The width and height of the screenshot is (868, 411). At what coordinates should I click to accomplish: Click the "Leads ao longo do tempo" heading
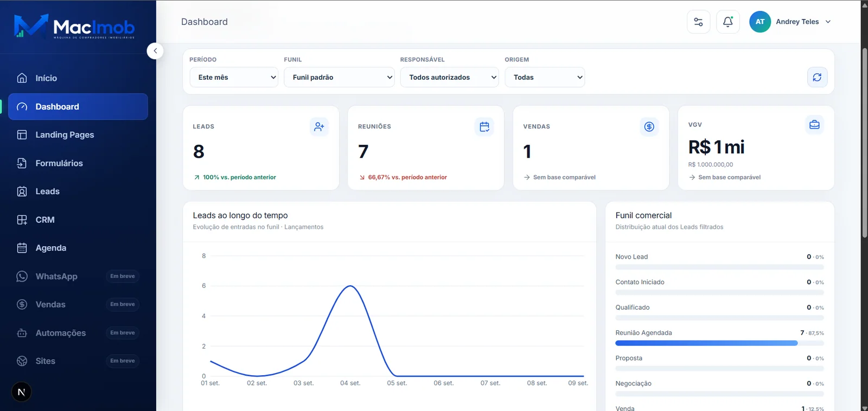[x=240, y=215]
